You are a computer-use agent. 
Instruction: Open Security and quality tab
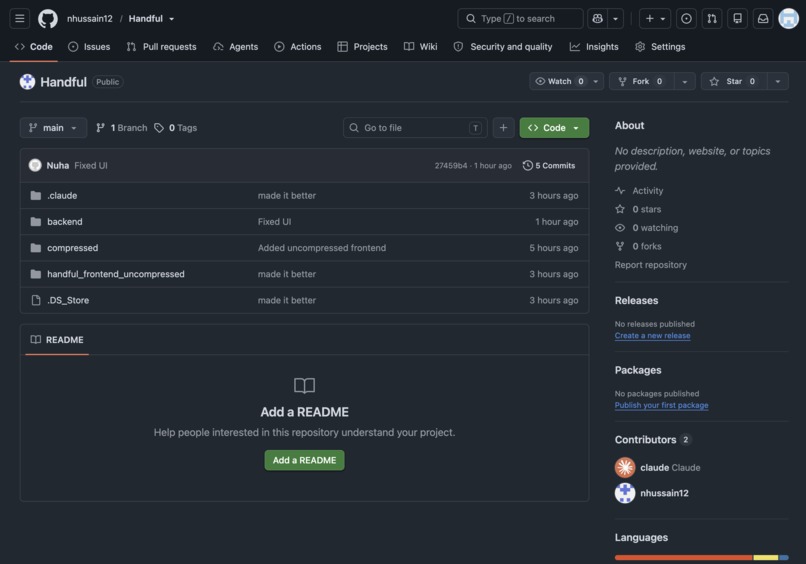point(503,47)
